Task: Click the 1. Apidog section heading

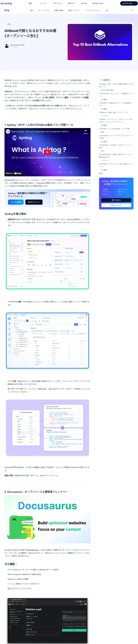Action: coord(39,125)
